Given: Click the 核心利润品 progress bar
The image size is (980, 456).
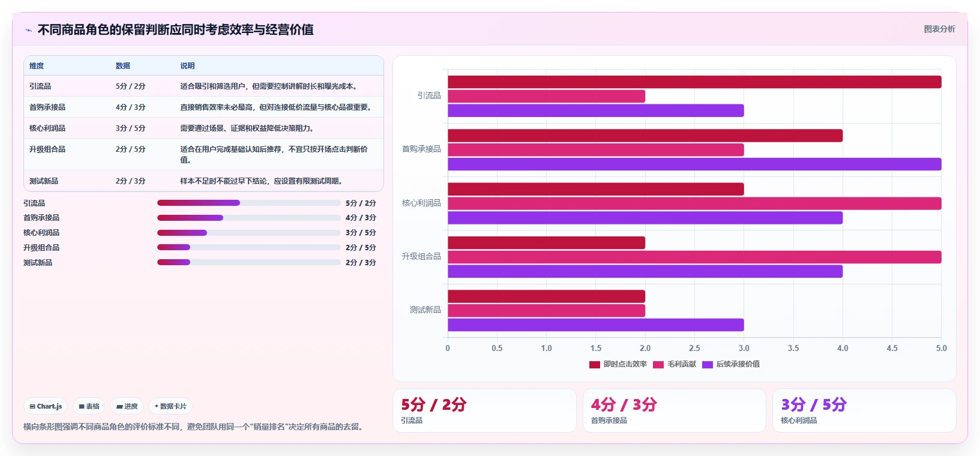Looking at the screenshot, I should (249, 233).
